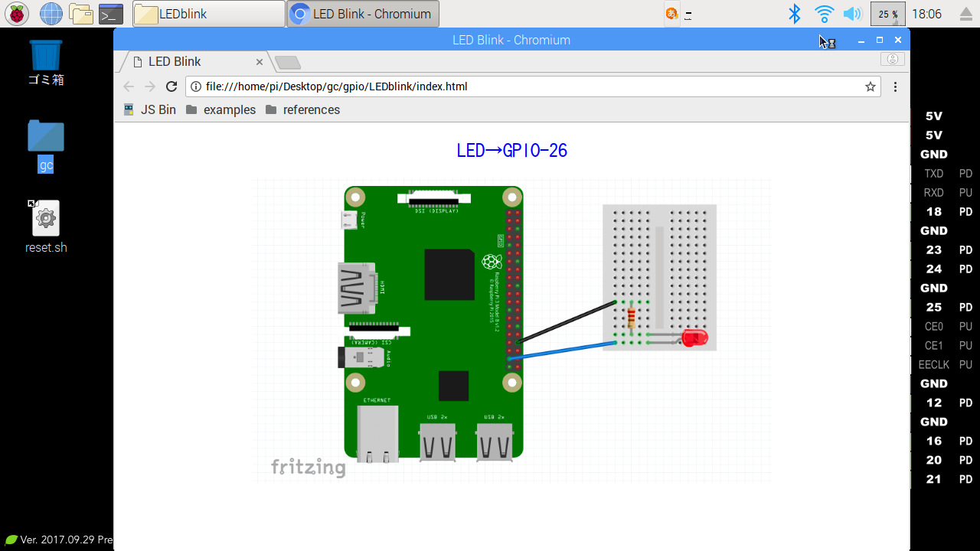Close the LED Blink tab
The width and height of the screenshot is (980, 551).
260,62
